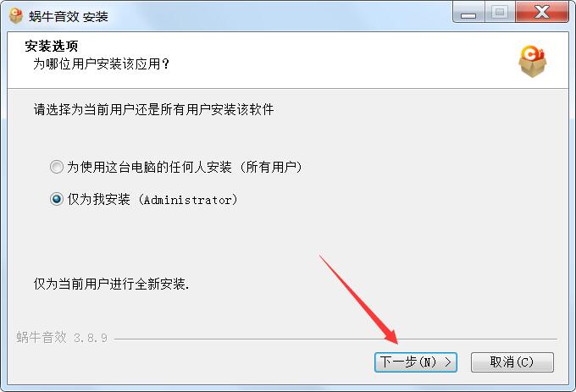
Task: Click the divider line beside version number
Action: click(x=335, y=339)
